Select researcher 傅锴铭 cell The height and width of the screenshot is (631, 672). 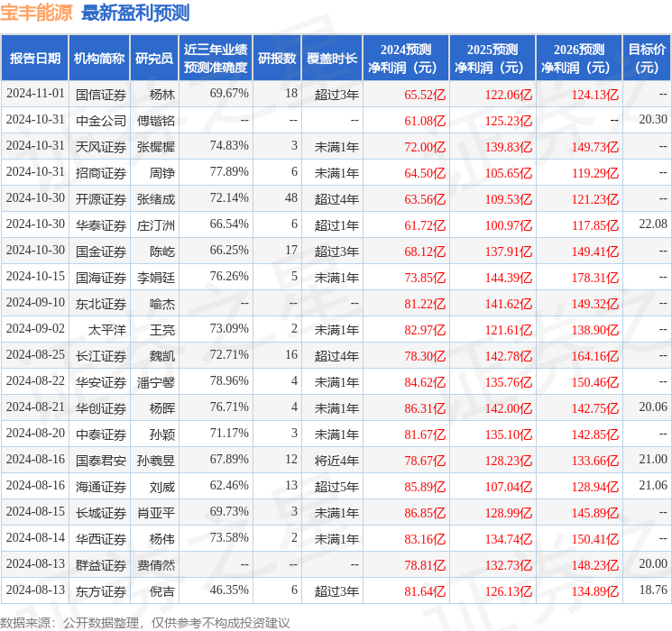tap(155, 121)
